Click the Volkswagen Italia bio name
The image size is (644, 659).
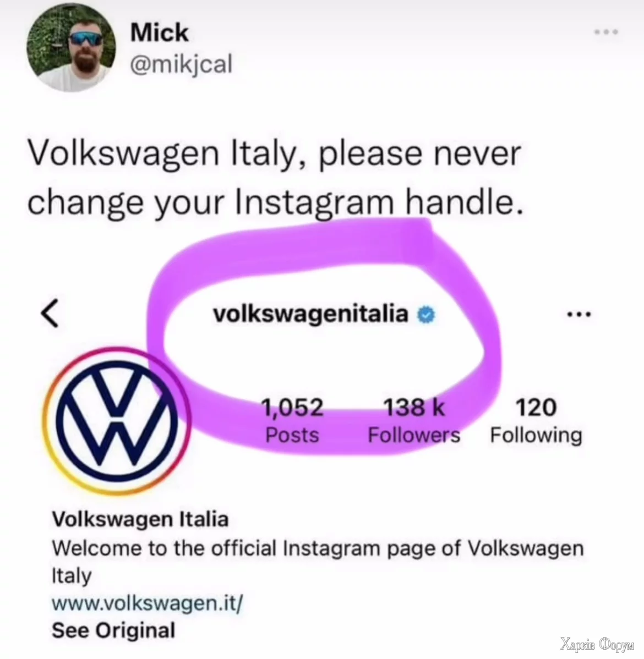(x=140, y=519)
